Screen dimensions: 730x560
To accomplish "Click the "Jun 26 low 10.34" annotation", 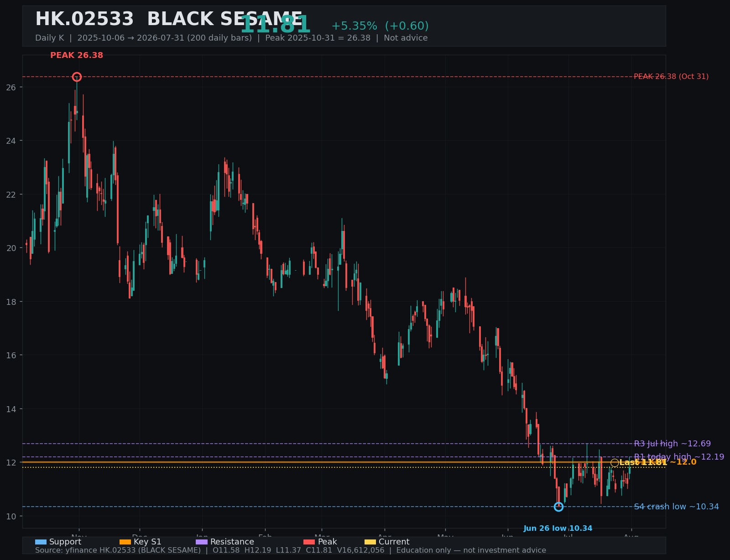I will [x=558, y=529].
